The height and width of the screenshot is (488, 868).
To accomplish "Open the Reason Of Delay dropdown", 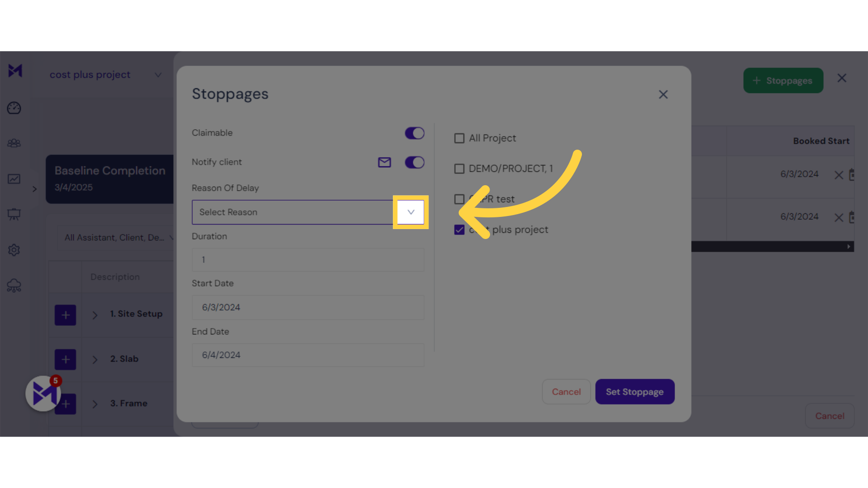I will pos(410,212).
